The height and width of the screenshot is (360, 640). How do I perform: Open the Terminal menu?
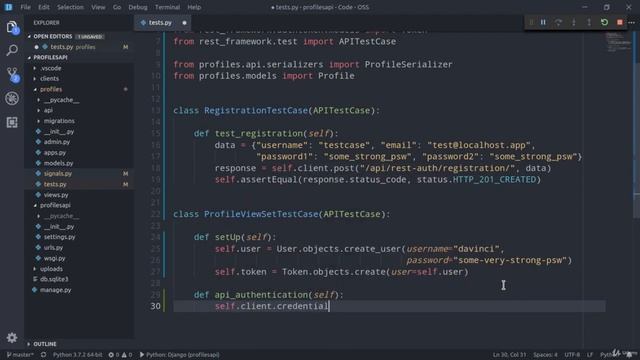[167, 7]
